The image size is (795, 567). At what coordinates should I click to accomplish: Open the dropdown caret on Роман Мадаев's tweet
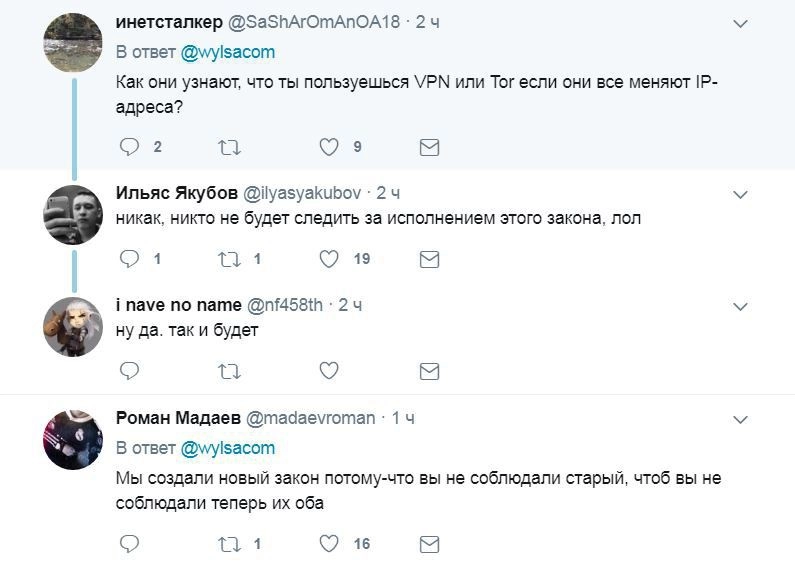point(740,418)
